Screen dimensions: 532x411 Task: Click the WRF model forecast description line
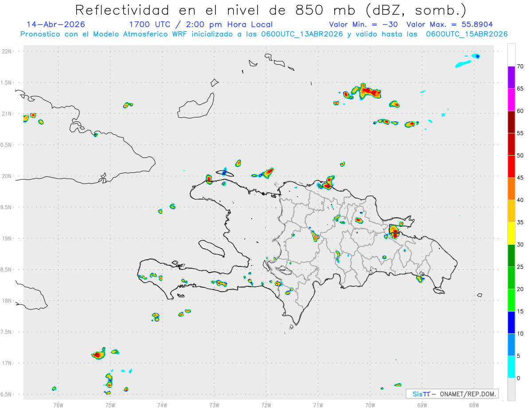(x=264, y=34)
